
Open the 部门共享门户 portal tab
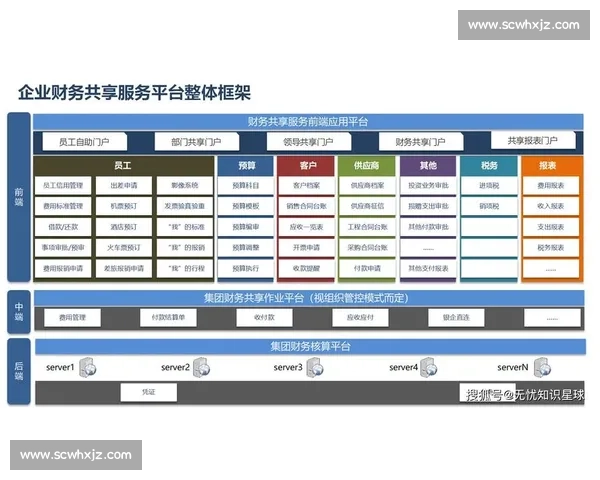point(197,142)
